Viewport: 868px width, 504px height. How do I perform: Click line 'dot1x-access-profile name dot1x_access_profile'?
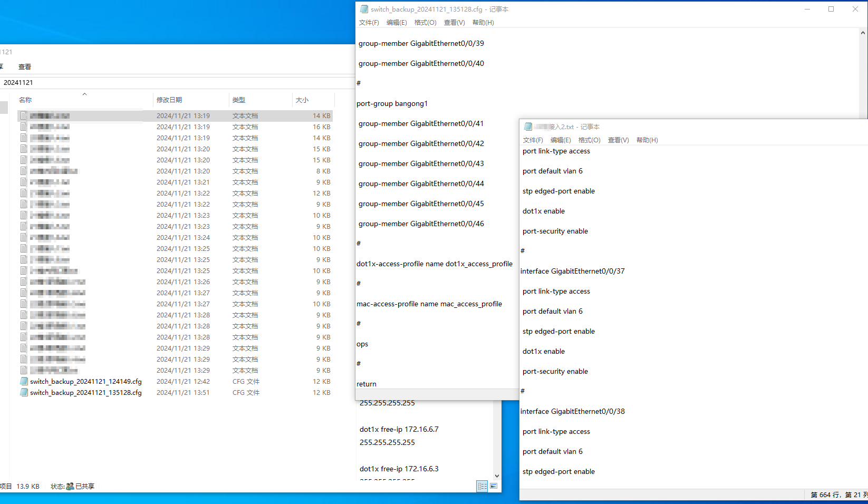[x=435, y=264]
